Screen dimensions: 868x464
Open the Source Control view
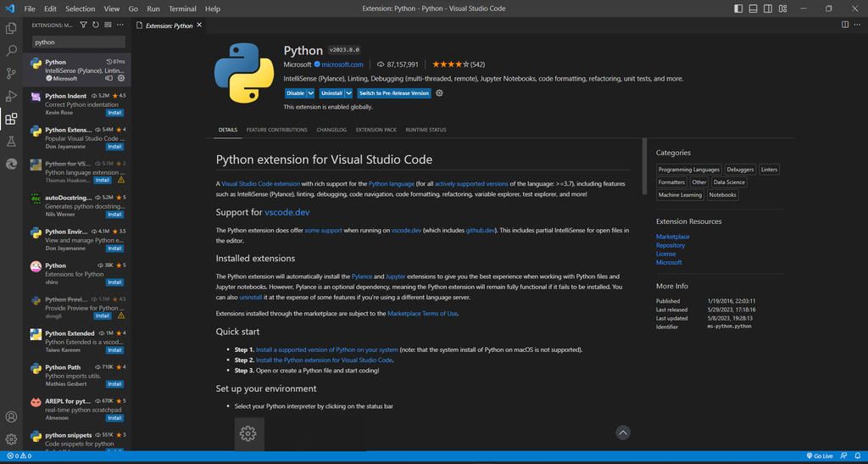click(x=11, y=74)
